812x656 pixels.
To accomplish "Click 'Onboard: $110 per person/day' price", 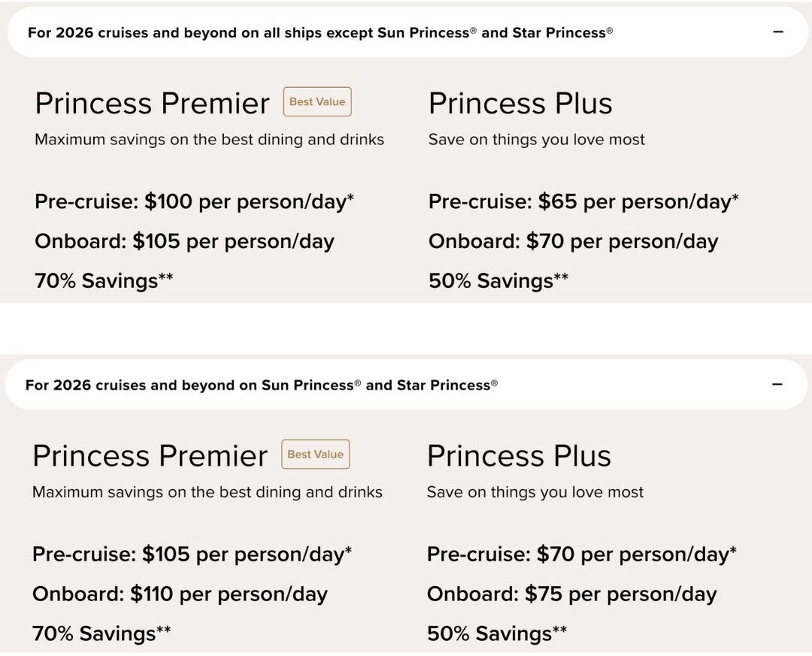I will tap(180, 594).
